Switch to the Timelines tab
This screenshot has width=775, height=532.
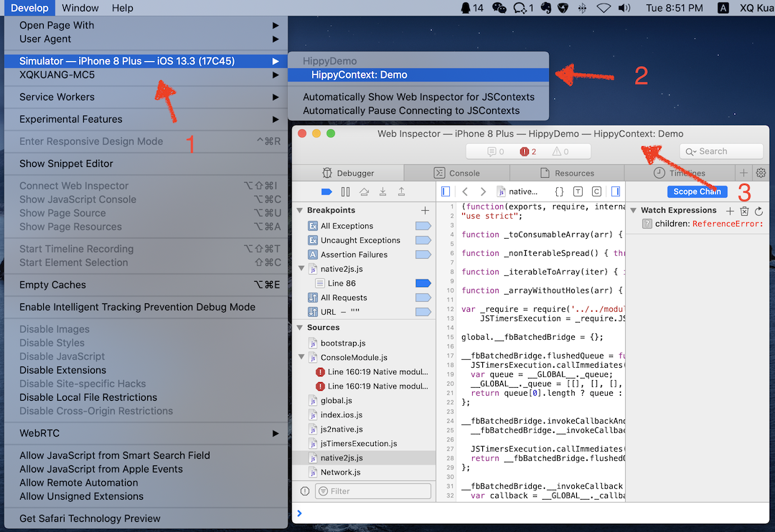click(680, 173)
